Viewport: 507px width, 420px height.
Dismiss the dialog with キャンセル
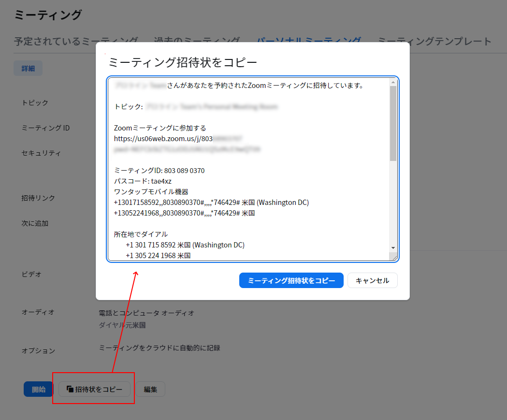click(x=372, y=280)
